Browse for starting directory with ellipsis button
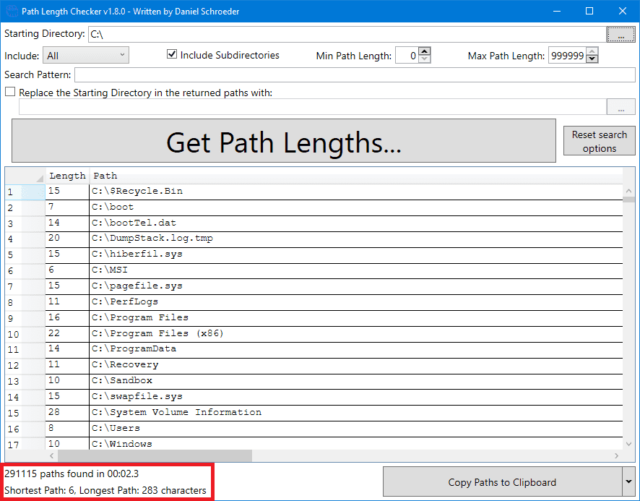The image size is (640, 501). pos(620,34)
